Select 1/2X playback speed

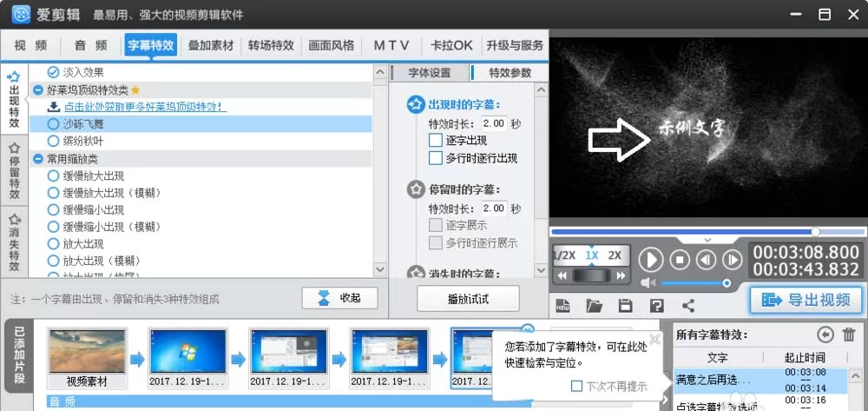coord(565,255)
